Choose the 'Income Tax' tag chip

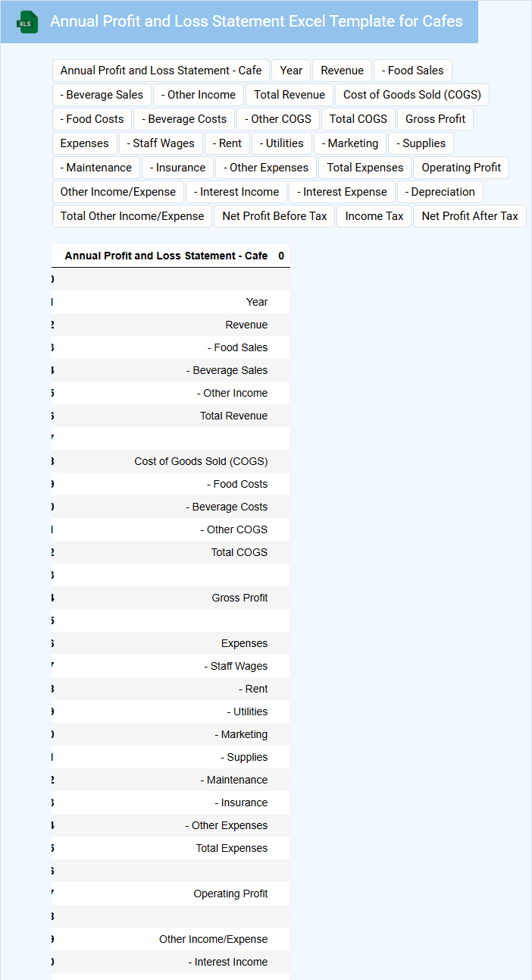[374, 216]
